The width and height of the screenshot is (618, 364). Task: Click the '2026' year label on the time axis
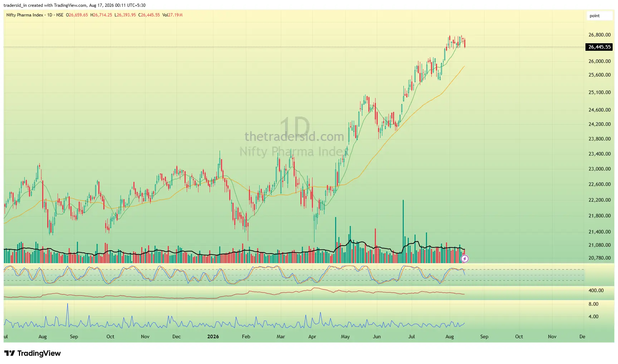point(213,337)
